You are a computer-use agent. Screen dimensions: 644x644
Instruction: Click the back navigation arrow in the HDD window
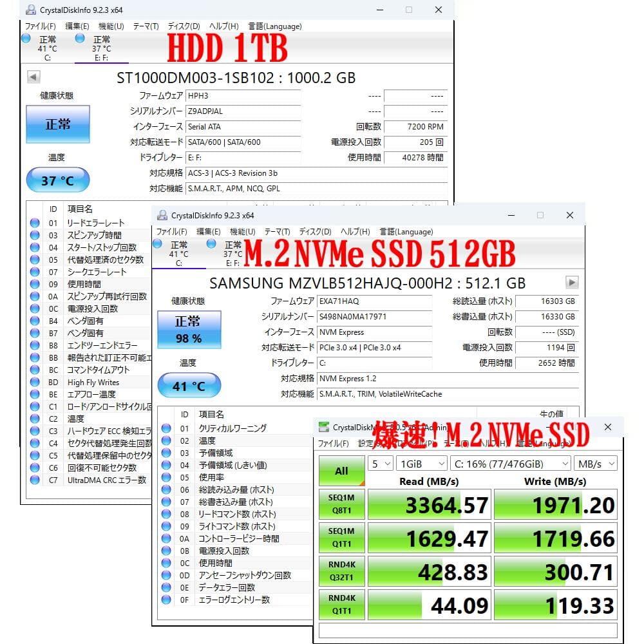pyautogui.click(x=33, y=77)
